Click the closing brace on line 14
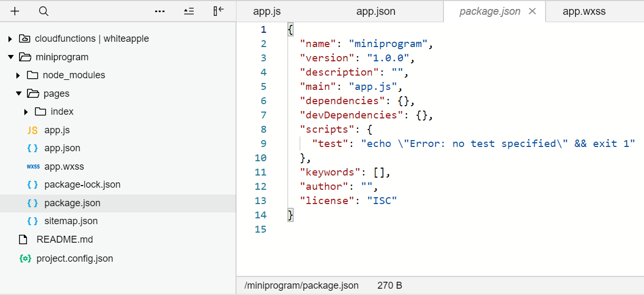 tap(290, 215)
